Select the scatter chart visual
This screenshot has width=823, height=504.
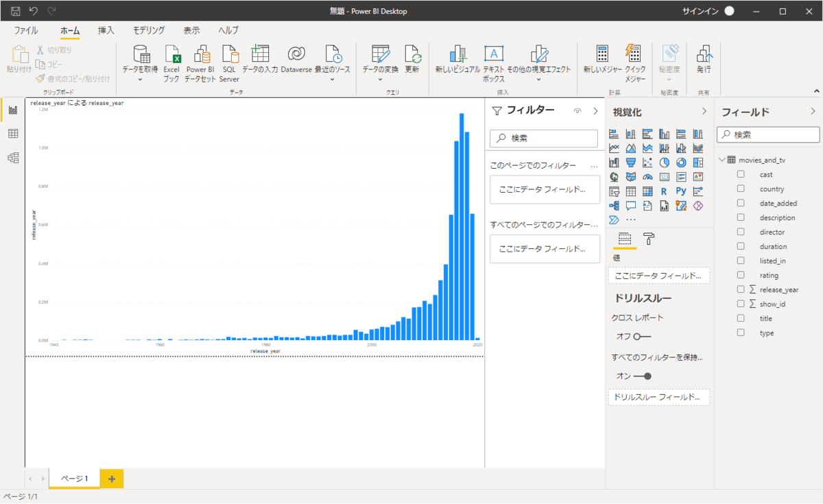pyautogui.click(x=647, y=163)
